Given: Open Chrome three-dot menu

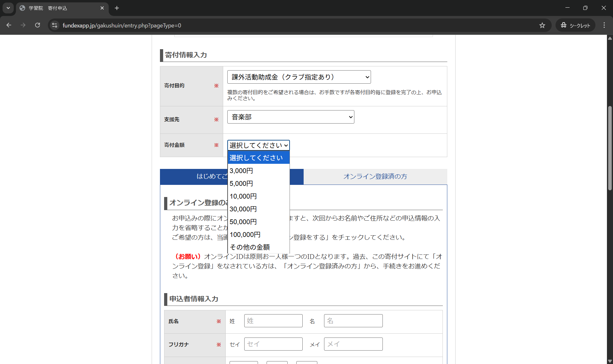Looking at the screenshot, I should (604, 25).
